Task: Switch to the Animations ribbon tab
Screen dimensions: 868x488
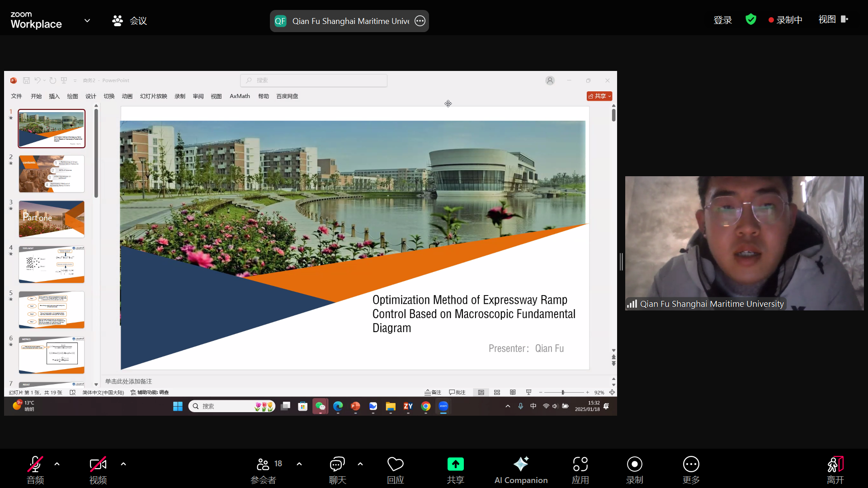Action: point(127,96)
